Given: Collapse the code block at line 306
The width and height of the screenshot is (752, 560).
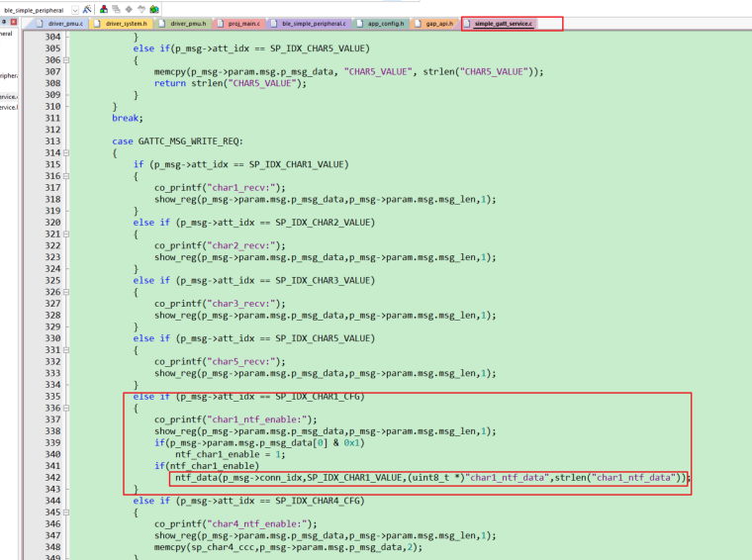Looking at the screenshot, I should pyautogui.click(x=66, y=60).
